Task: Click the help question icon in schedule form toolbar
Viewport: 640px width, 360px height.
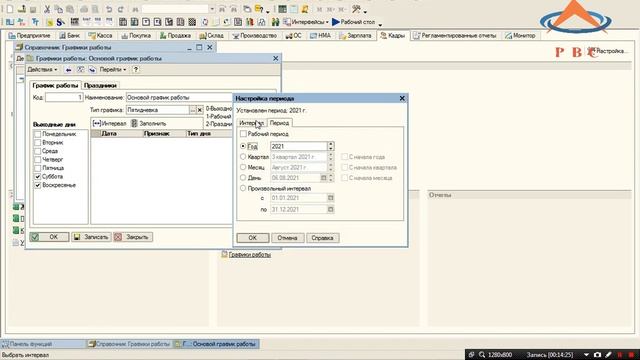Action: pos(136,70)
